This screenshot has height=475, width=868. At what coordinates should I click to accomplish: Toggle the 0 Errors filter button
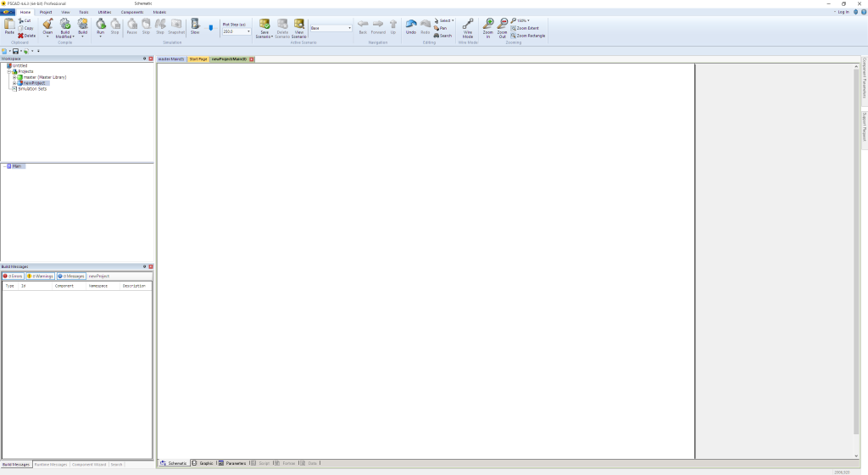[13, 277]
